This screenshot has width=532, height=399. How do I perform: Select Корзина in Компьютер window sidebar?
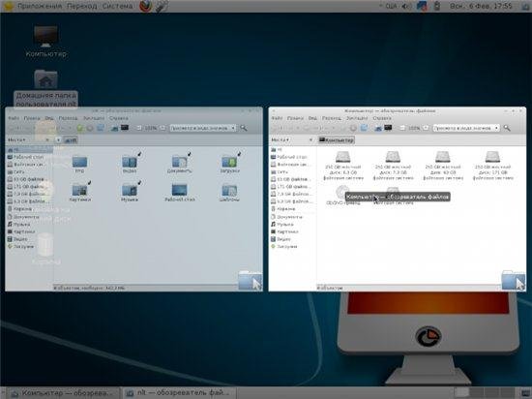pyautogui.click(x=286, y=209)
